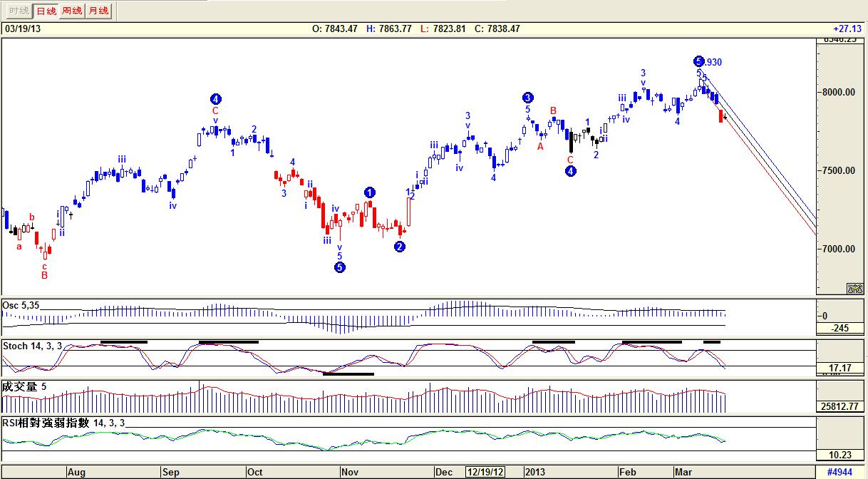The width and height of the screenshot is (868, 479).
Task: Click the Osc 5,35 indicator label
Action: [21, 306]
